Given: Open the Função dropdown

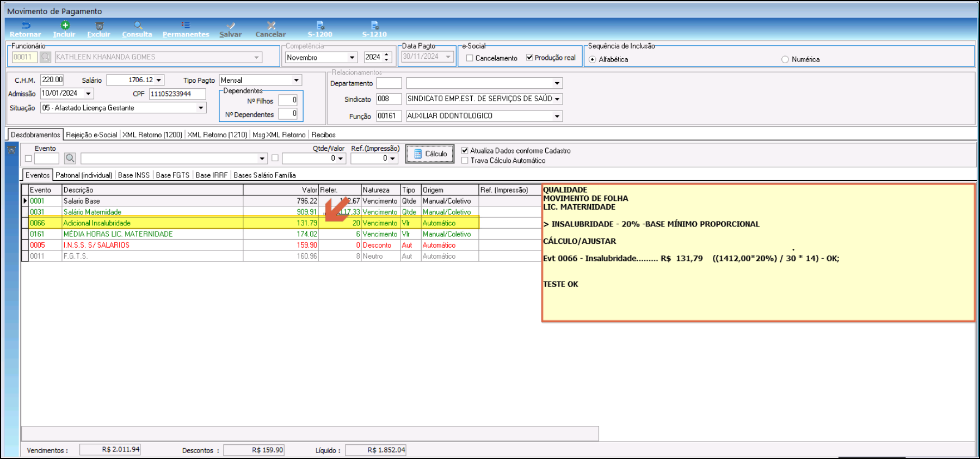Looking at the screenshot, I should (557, 116).
